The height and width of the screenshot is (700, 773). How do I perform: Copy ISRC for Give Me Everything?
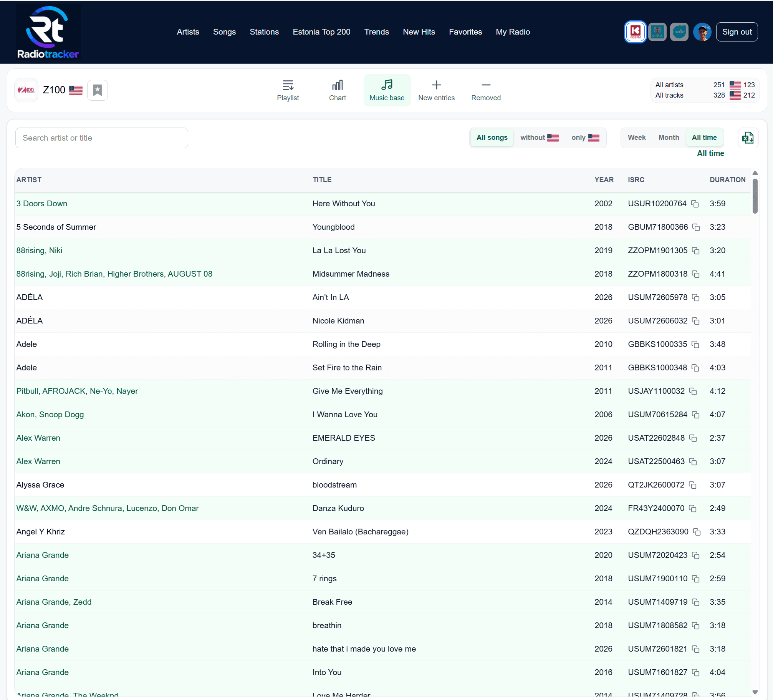tap(693, 391)
